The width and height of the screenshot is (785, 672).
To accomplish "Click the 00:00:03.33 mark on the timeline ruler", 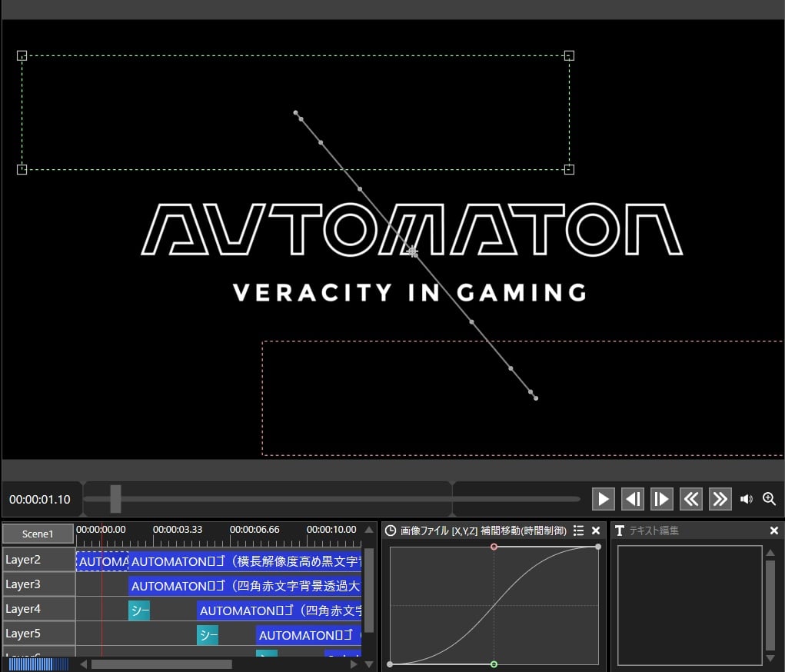I will 178,529.
